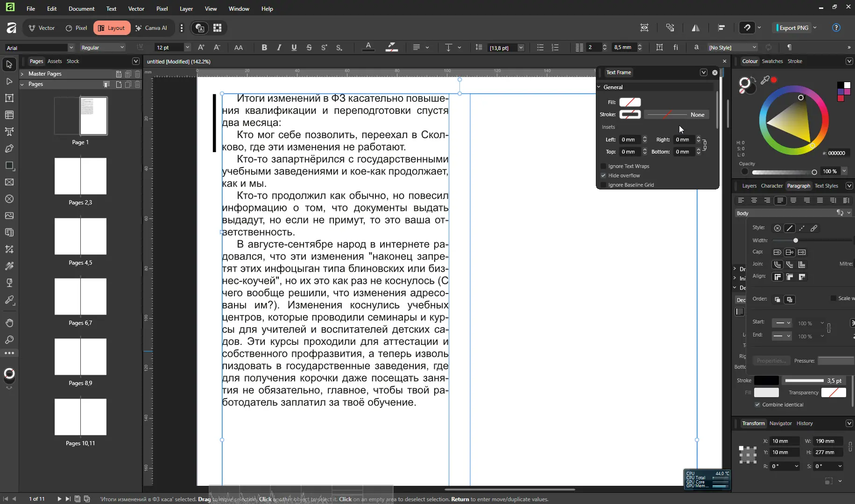Viewport: 855px width, 504px height.
Task: Apply underline using the U icon
Action: tap(294, 48)
